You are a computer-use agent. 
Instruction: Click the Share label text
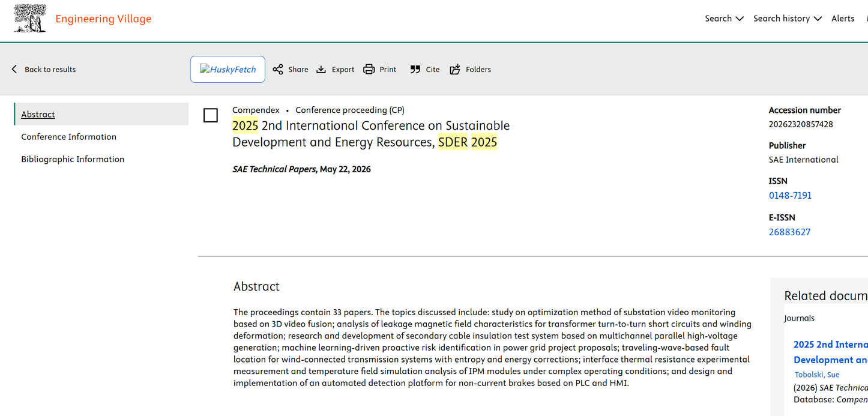click(x=298, y=70)
